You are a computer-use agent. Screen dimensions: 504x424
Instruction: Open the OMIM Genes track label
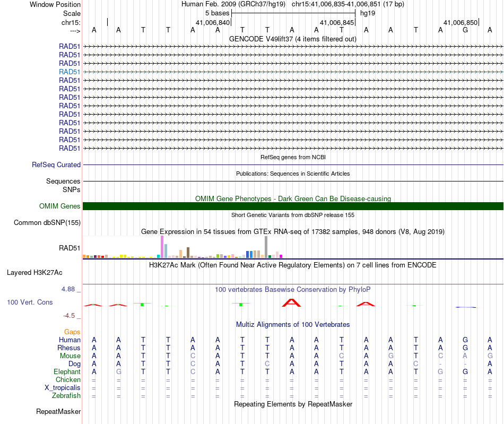tap(59, 206)
